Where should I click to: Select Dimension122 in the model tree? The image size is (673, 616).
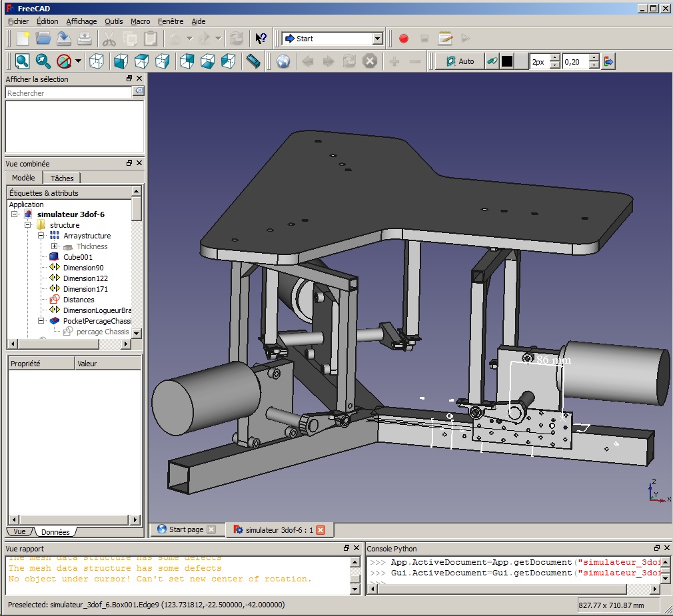85,278
